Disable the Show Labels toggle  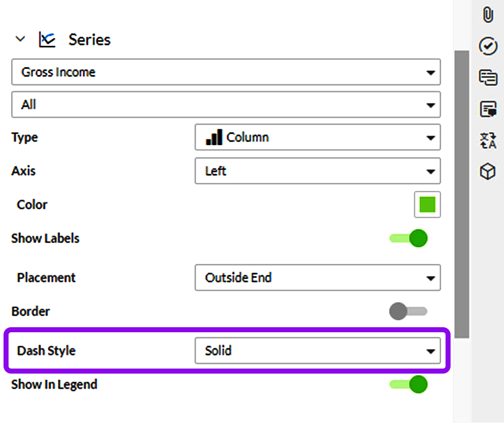point(409,238)
